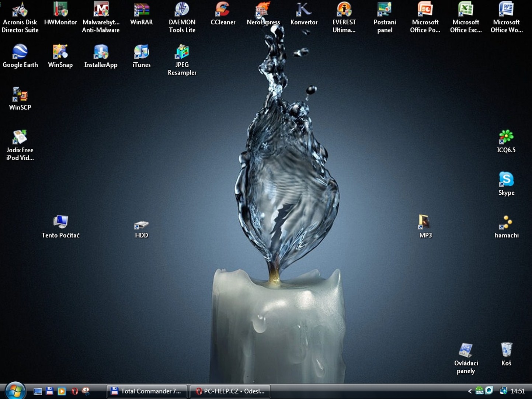The width and height of the screenshot is (532, 399).
Task: Select the CCleaner desktop shortcut
Action: tap(223, 10)
